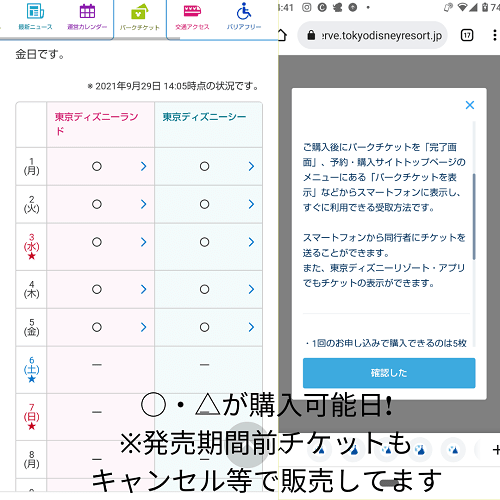Viewport: 500px width, 500px height.
Task: Click the 確認した confirm button
Action: pos(389,373)
